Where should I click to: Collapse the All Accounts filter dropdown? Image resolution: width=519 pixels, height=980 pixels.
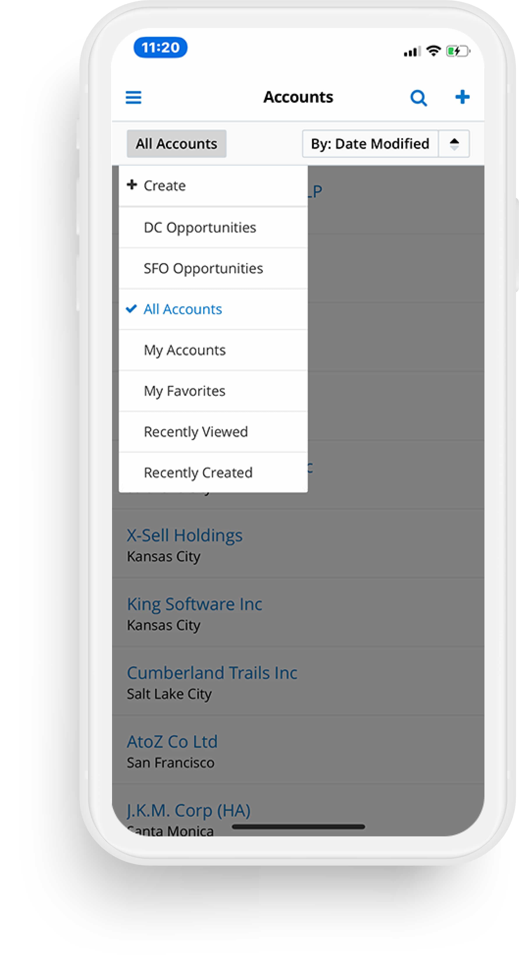tap(176, 144)
